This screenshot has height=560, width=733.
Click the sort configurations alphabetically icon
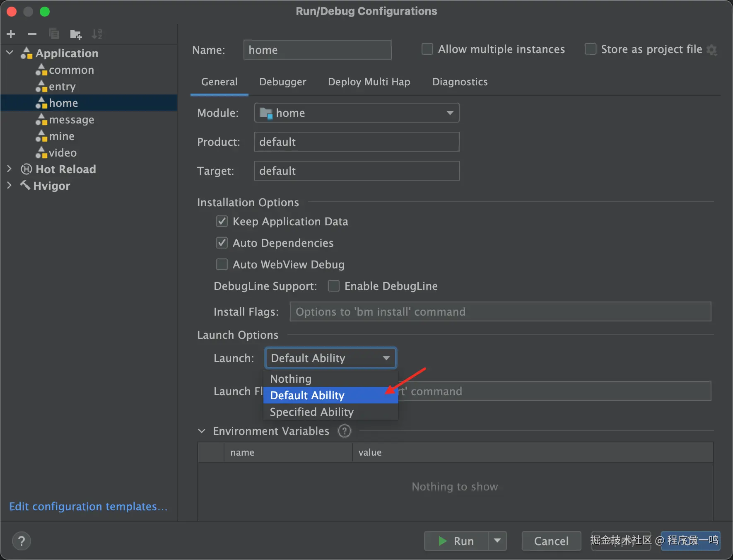pyautogui.click(x=97, y=34)
